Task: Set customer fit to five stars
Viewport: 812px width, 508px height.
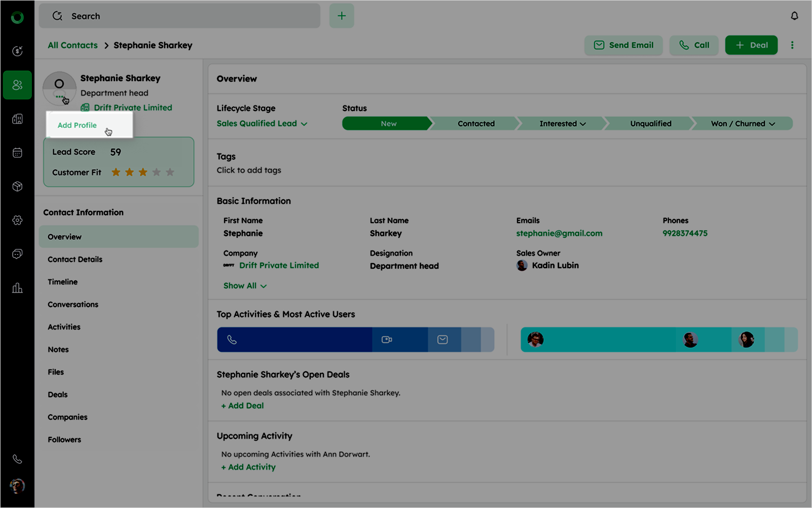Action: pyautogui.click(x=170, y=172)
